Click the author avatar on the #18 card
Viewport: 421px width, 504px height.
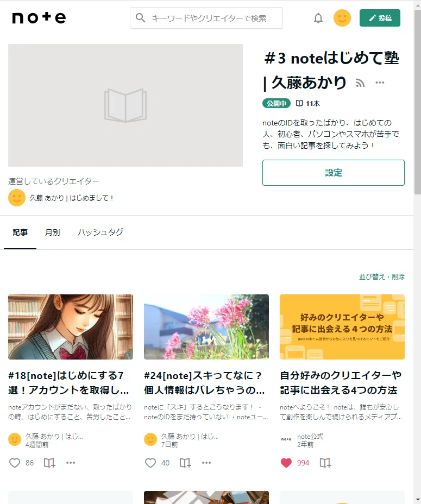click(15, 439)
